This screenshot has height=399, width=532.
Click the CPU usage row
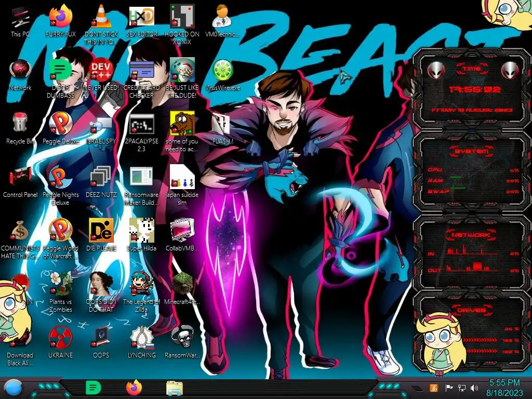pos(473,170)
